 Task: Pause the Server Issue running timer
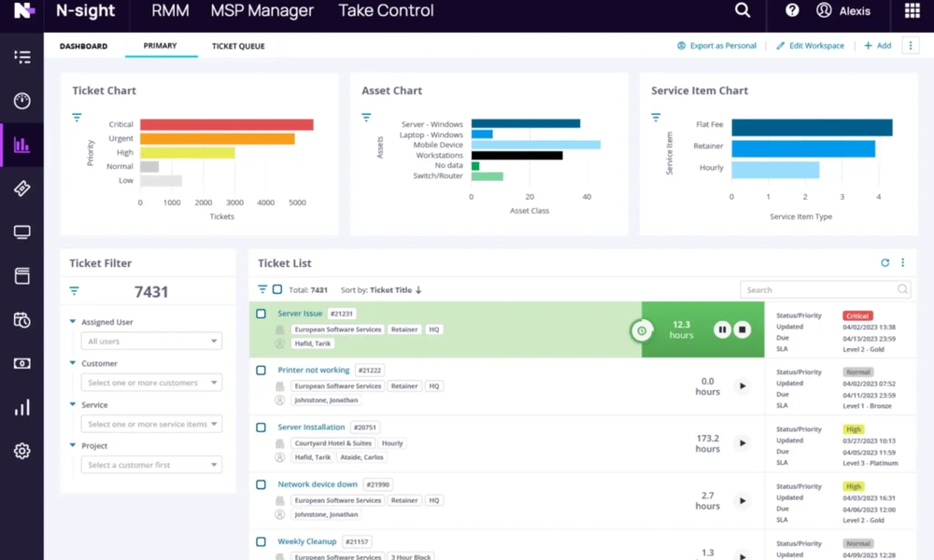[723, 330]
